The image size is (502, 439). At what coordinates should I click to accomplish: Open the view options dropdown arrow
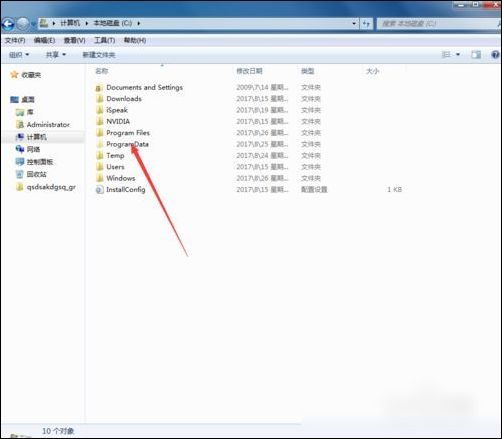[x=458, y=54]
